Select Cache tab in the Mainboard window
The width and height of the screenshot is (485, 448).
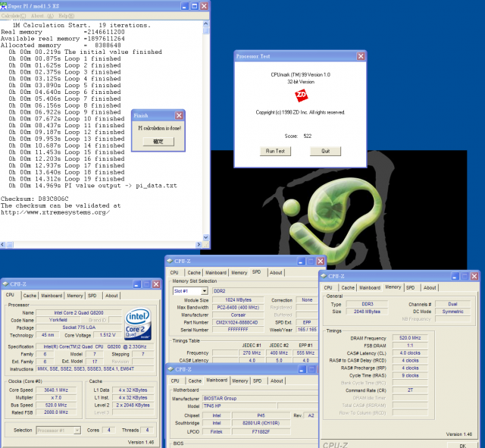(x=195, y=381)
